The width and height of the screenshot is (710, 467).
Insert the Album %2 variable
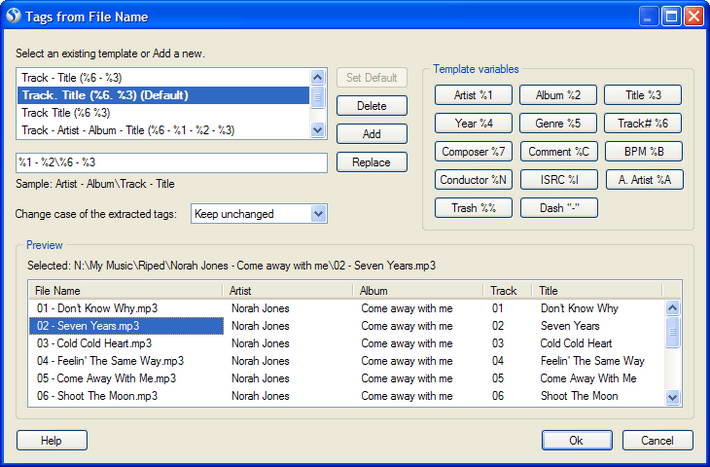pyautogui.click(x=558, y=95)
